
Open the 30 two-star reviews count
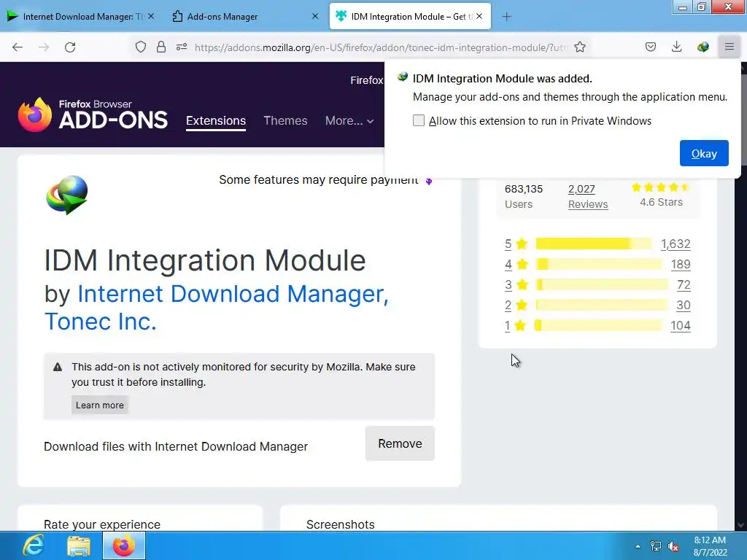pos(683,305)
